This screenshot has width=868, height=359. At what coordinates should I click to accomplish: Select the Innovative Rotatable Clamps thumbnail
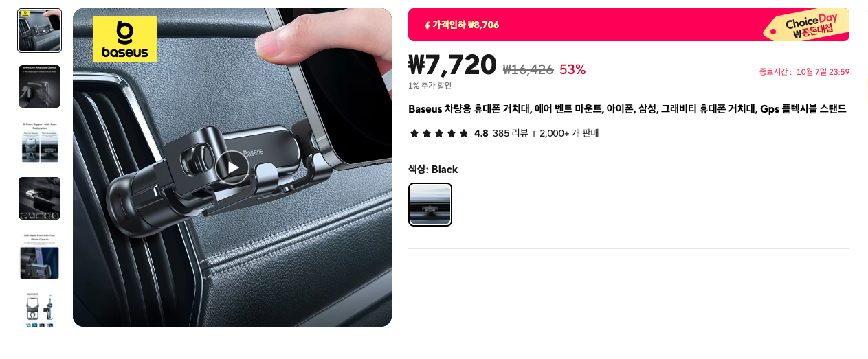[x=39, y=86]
